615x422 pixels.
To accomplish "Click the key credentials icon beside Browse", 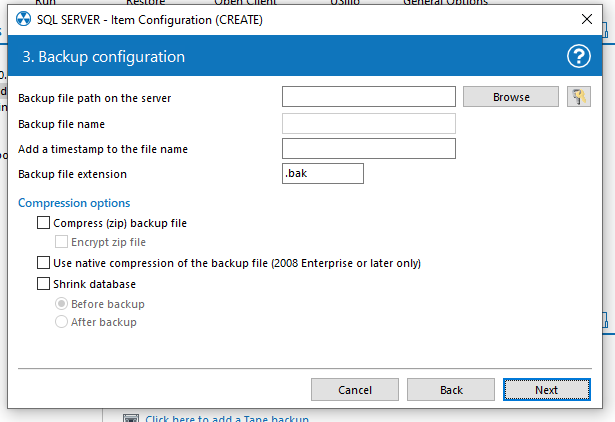I will pos(578,97).
